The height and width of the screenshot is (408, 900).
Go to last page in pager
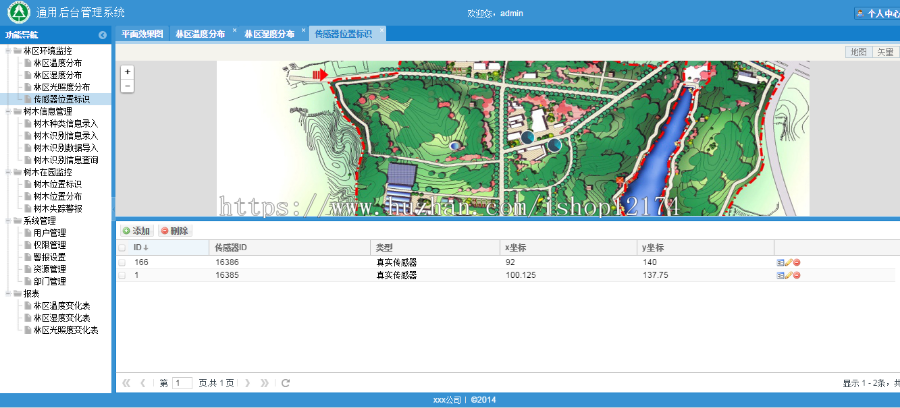click(265, 383)
